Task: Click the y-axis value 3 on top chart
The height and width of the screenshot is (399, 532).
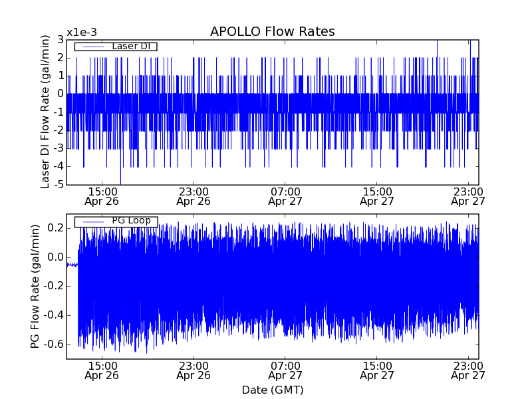Action: (x=61, y=40)
